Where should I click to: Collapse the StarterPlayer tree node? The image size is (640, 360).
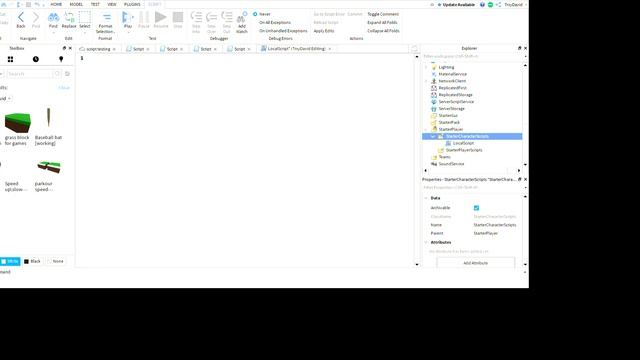pyautogui.click(x=426, y=129)
